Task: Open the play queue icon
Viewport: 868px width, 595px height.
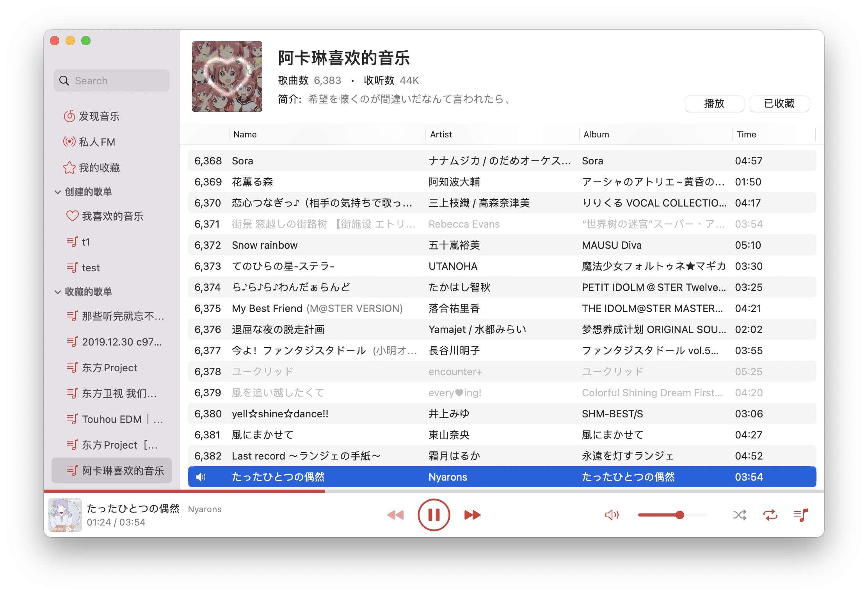Action: pos(800,515)
